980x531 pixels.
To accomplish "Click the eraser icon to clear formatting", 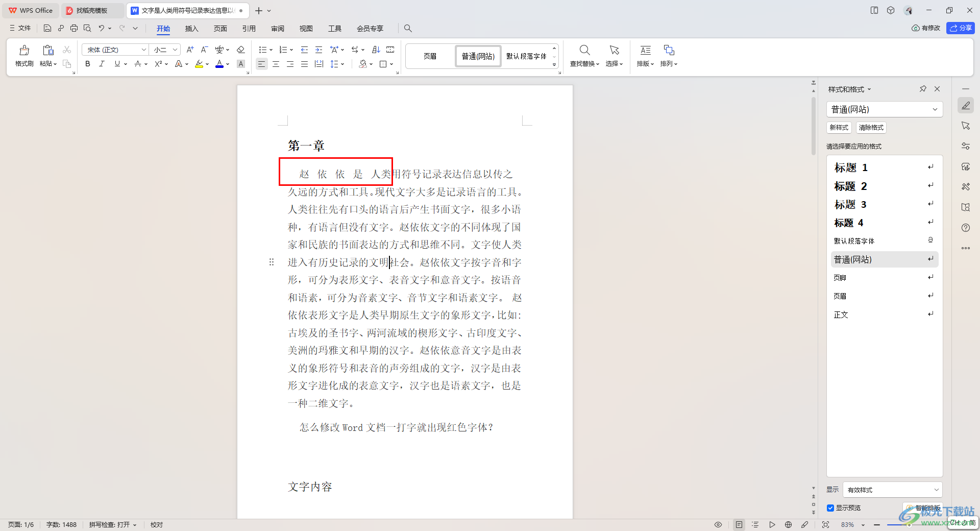I will [241, 50].
